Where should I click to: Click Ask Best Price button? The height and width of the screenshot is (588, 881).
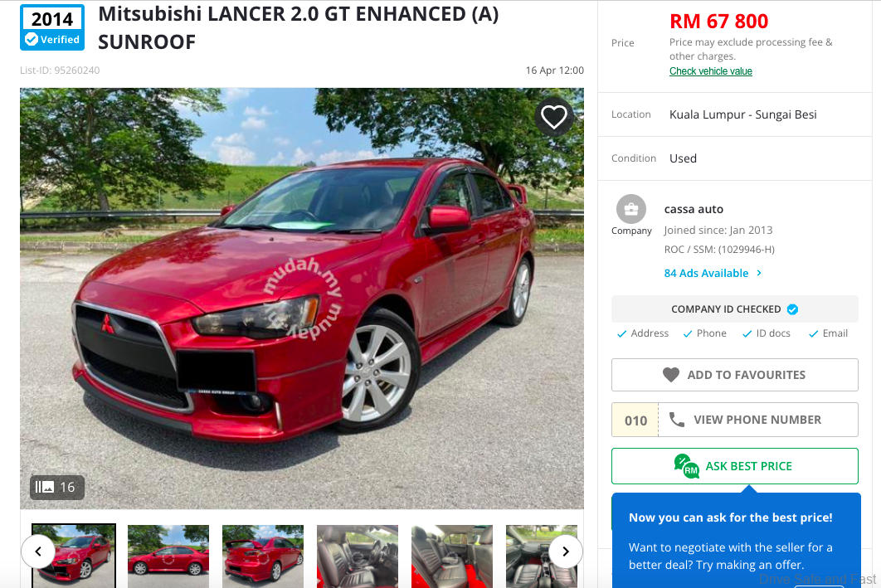[735, 466]
